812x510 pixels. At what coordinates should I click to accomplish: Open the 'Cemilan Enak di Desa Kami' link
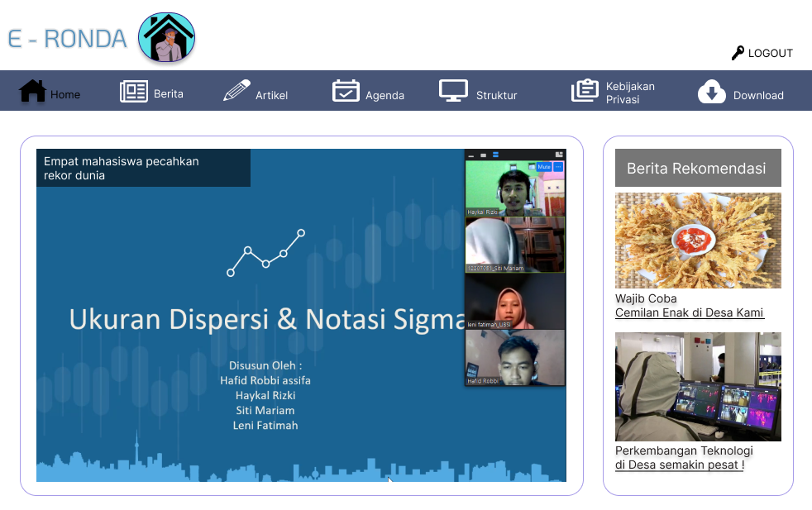click(689, 312)
